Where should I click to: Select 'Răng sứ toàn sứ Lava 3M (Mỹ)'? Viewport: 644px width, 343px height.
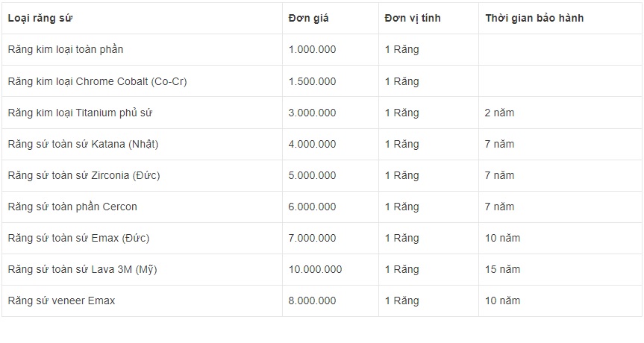pos(82,269)
